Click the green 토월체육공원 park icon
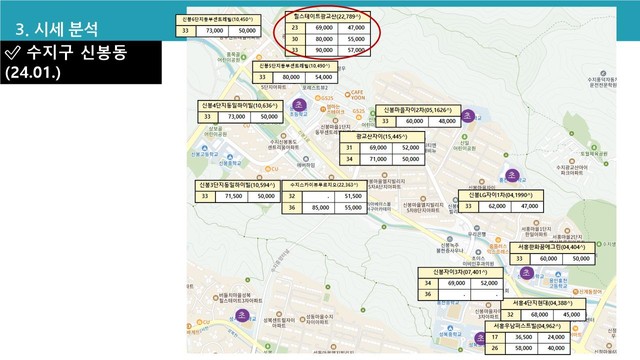This screenshot has height=360, width=640. tap(594, 147)
